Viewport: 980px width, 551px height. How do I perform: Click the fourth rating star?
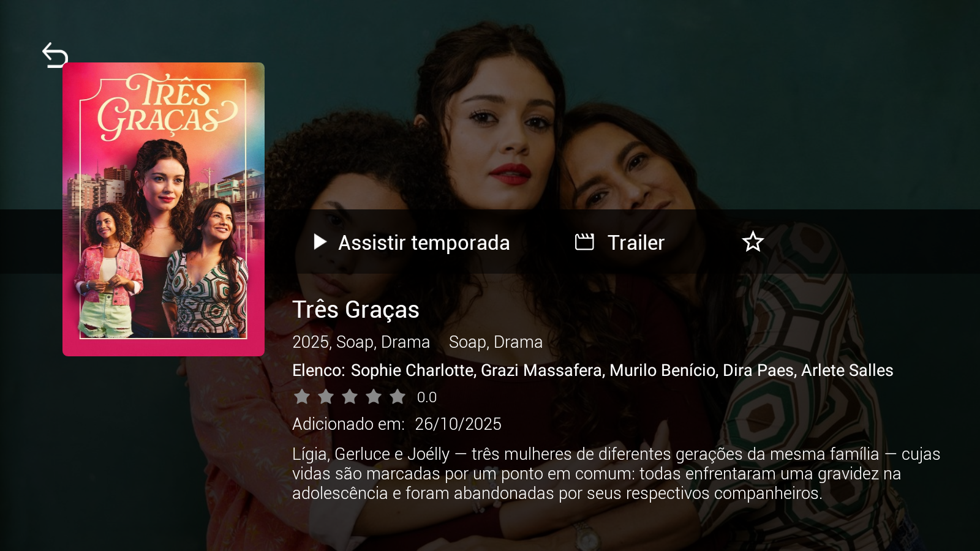374,397
